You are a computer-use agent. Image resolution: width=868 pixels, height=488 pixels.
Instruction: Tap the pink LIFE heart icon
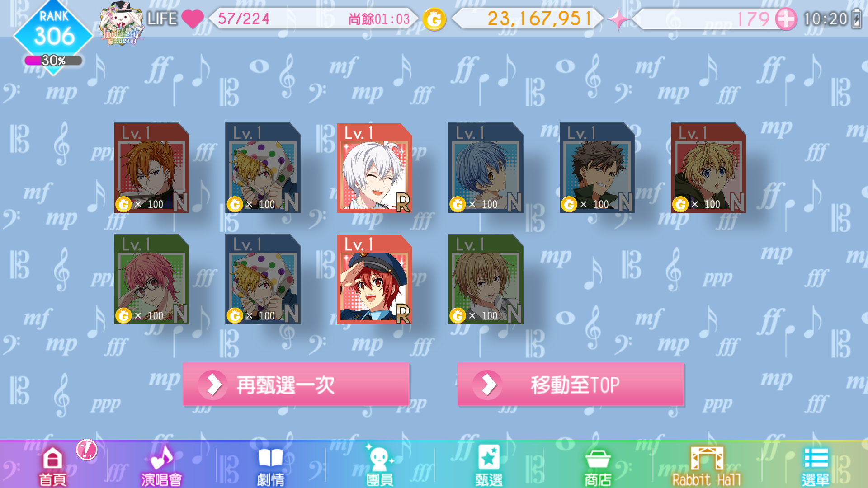[x=193, y=19]
